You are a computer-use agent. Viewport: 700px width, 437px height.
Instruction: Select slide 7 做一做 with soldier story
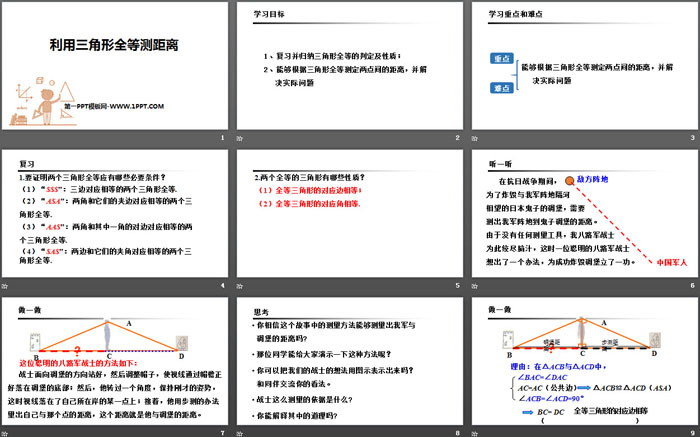[115, 361]
